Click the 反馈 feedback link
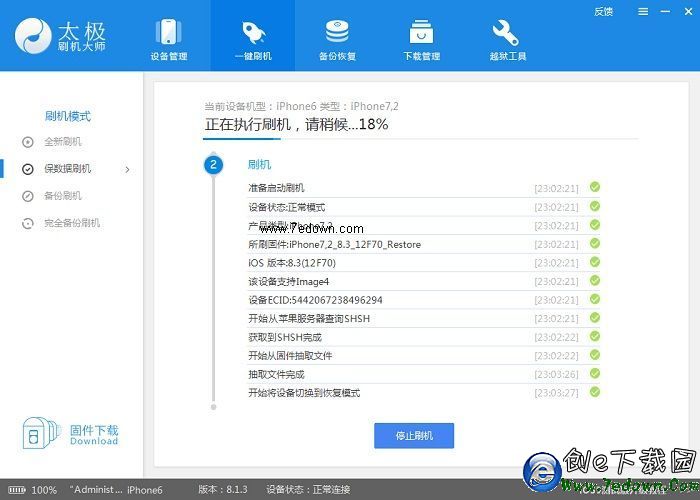700x500 pixels. coord(603,12)
